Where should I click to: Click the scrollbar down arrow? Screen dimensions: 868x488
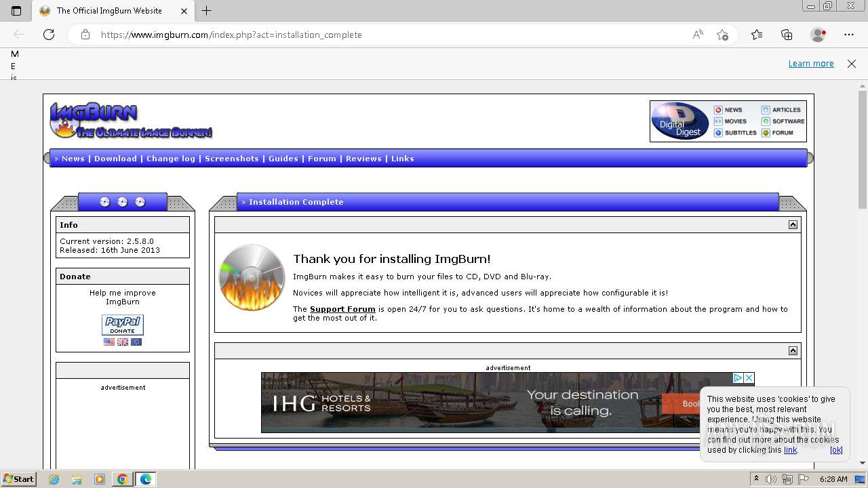(x=863, y=463)
